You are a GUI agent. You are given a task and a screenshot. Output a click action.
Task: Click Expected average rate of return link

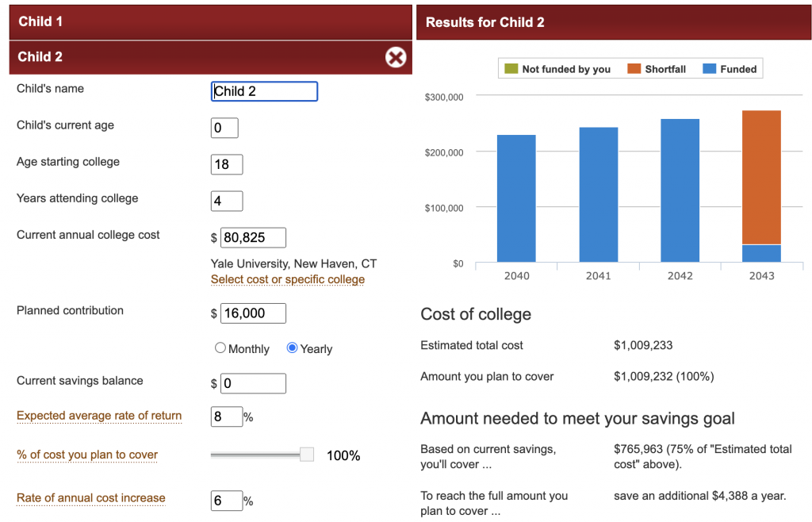click(99, 416)
